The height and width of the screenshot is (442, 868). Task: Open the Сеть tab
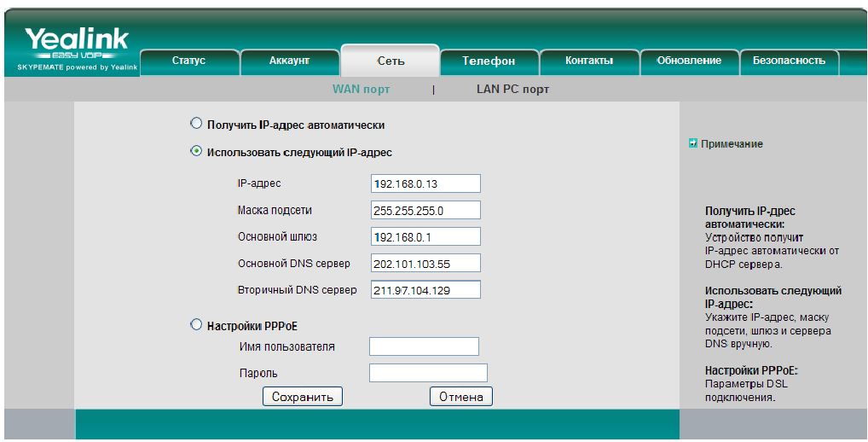[x=391, y=61]
